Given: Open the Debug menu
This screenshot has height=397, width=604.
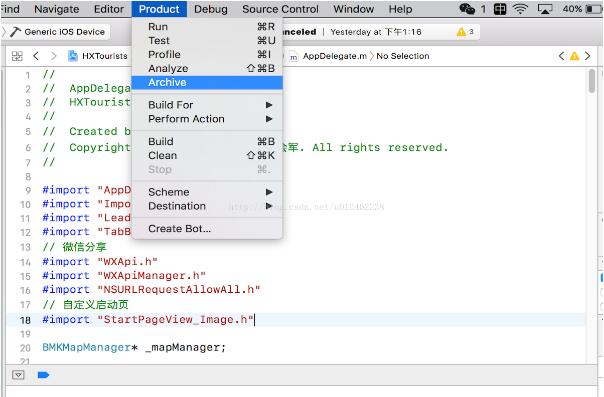Looking at the screenshot, I should tap(211, 9).
